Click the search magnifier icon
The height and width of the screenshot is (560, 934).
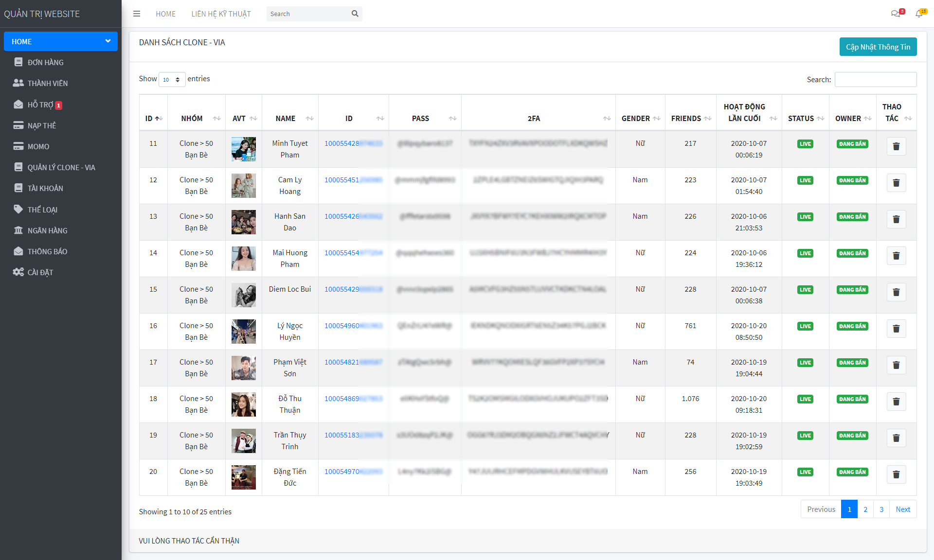pyautogui.click(x=355, y=14)
